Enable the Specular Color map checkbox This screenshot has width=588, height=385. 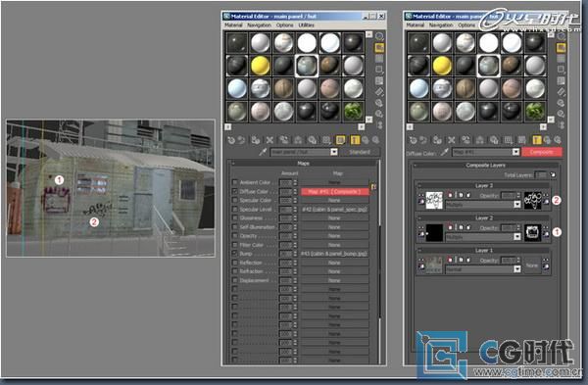(x=235, y=200)
